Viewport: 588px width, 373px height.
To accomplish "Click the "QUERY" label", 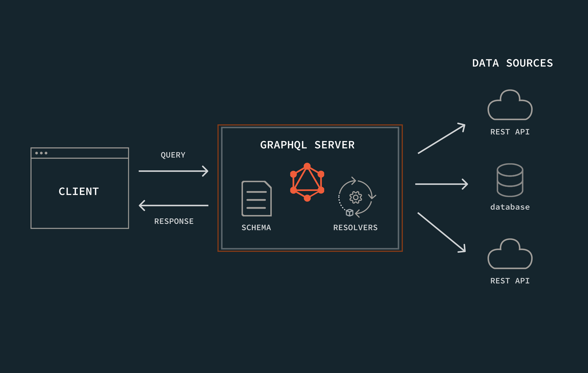I will coord(173,155).
